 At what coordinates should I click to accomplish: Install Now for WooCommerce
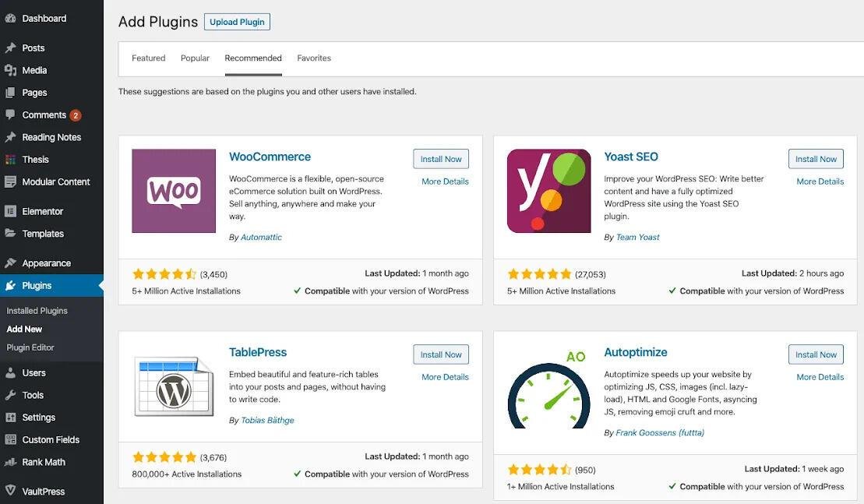pos(440,158)
